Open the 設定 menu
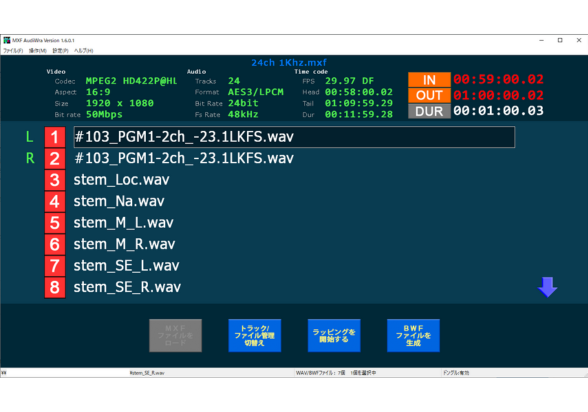This screenshot has width=588, height=412. click(60, 51)
